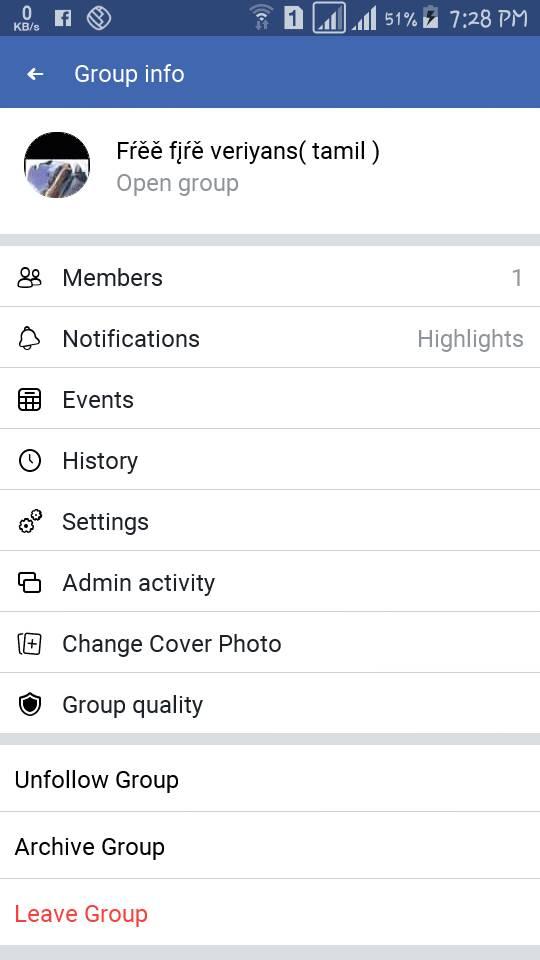Tap the Notifications bell icon
The height and width of the screenshot is (960, 540).
29,339
